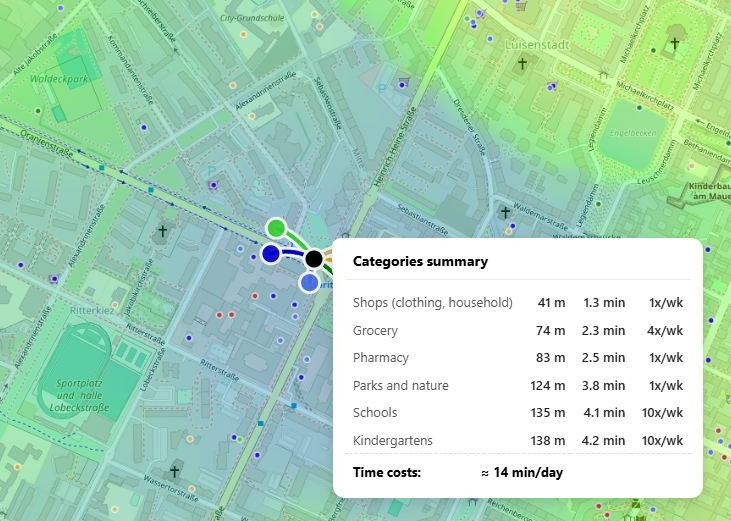The height and width of the screenshot is (521, 731).
Task: Click the Waldeckpark map label
Action: coord(59,79)
